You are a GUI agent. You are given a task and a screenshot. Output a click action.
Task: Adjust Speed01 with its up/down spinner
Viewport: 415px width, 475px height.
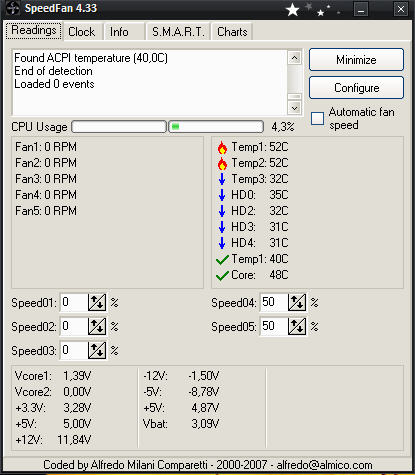coord(97,303)
